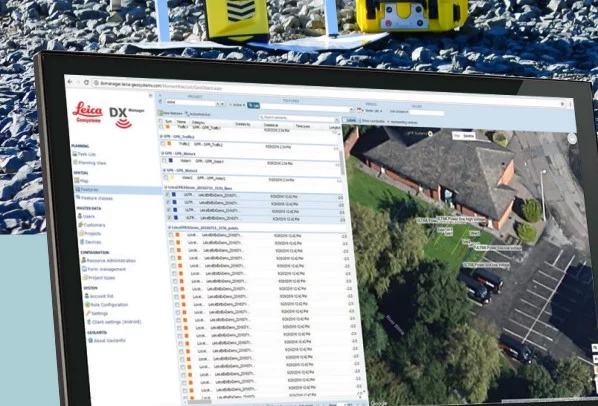Tick the checkbox for Traffic2 row
The image size is (598, 406).
pos(163,144)
